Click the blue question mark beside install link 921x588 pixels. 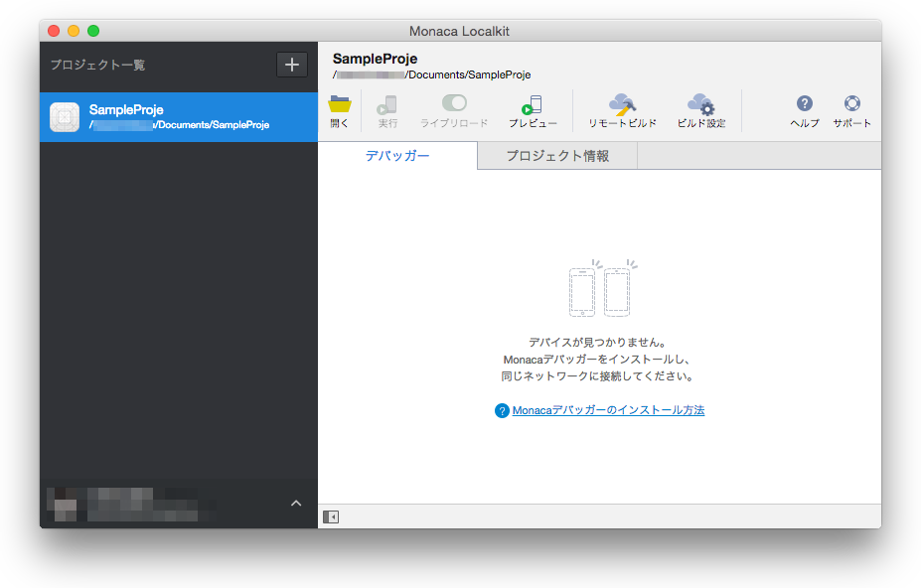coord(502,411)
